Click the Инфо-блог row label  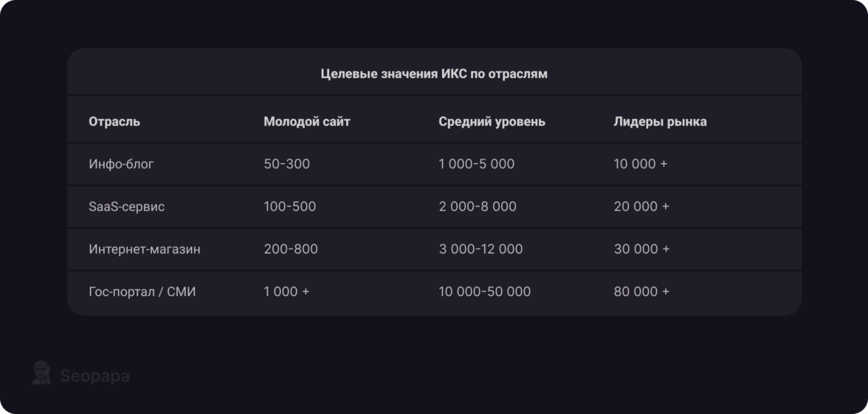click(x=121, y=164)
